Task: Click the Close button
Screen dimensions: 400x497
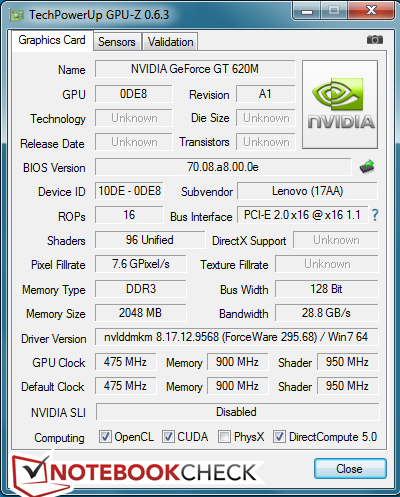Action: point(350,469)
